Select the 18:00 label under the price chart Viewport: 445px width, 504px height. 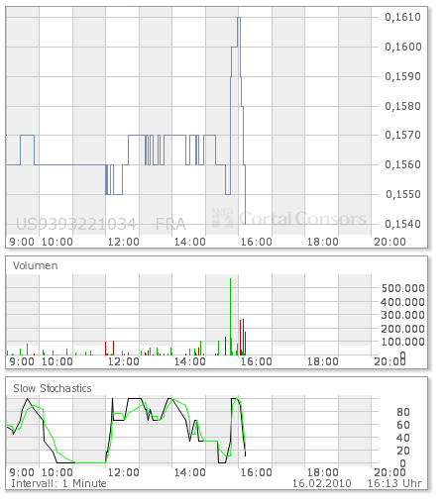(x=323, y=242)
